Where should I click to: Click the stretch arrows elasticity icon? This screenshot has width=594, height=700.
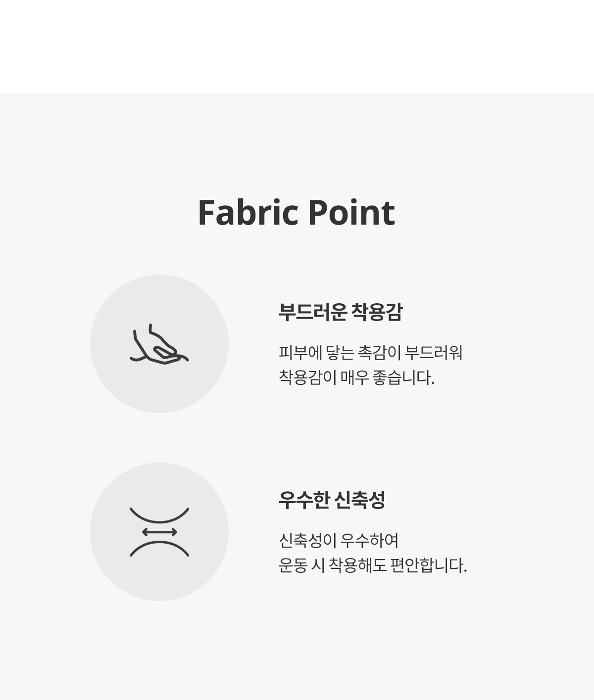point(159,532)
